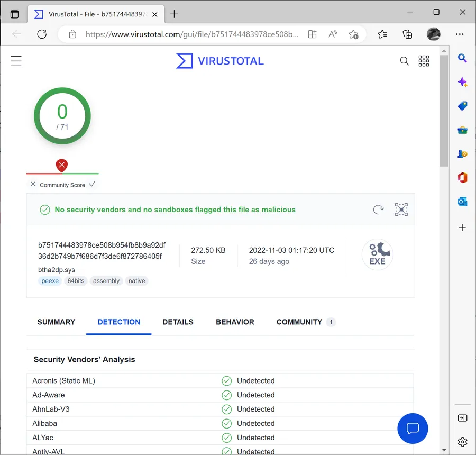Click the 2022-11-03 01:17:20 UTC timestamp
Viewport: 476px width, 455px height.
[291, 250]
